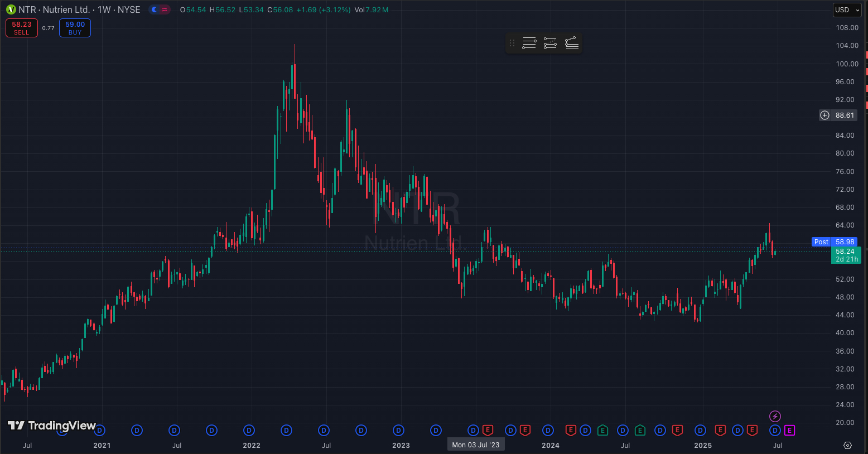Select the Fib retracement tool in floating toolbar
This screenshot has width=868, height=454.
tap(529, 43)
